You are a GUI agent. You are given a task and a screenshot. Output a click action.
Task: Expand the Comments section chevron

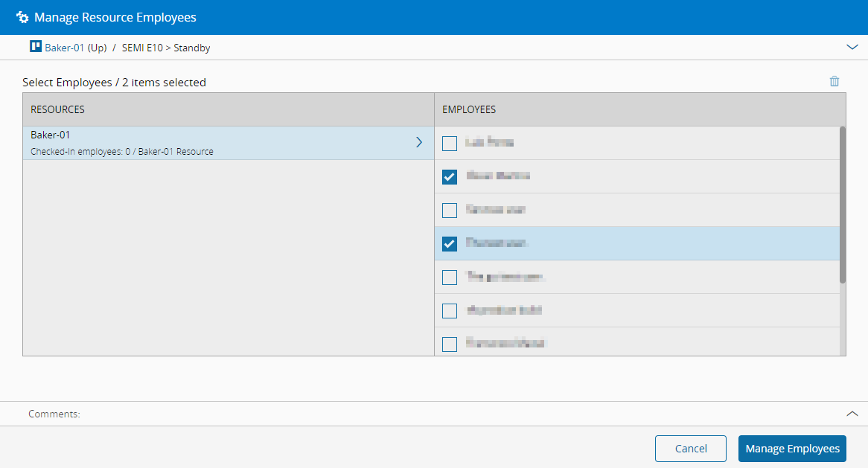(852, 414)
